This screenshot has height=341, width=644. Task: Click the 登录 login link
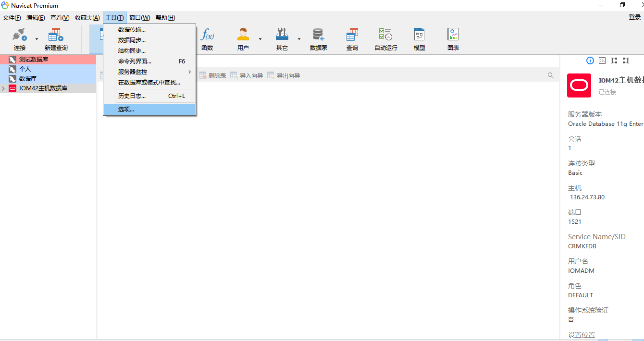coord(634,18)
